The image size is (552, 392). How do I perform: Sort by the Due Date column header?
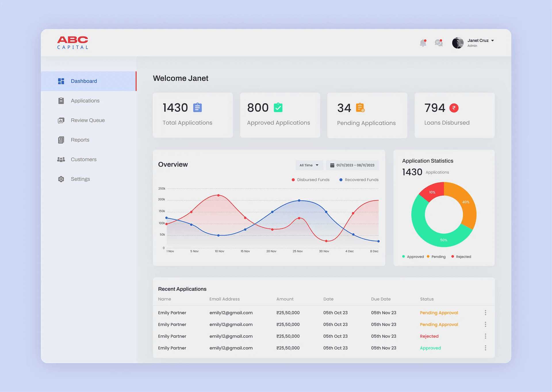(381, 299)
